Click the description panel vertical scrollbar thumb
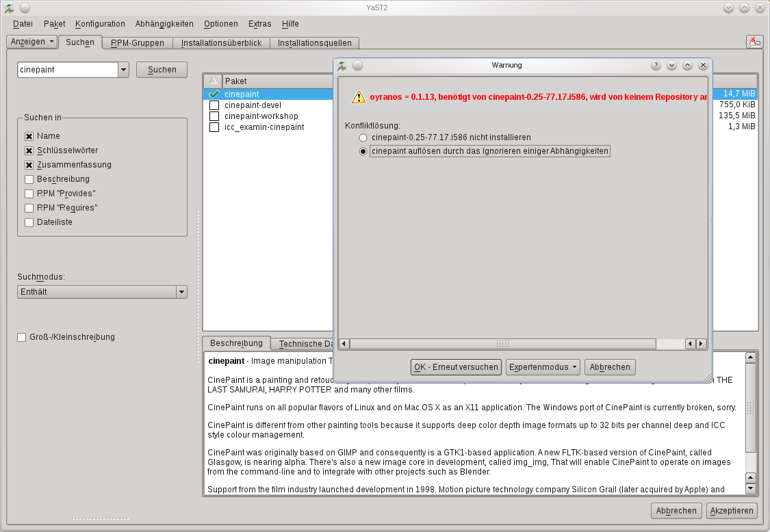This screenshot has height=532, width=770. coord(750,408)
